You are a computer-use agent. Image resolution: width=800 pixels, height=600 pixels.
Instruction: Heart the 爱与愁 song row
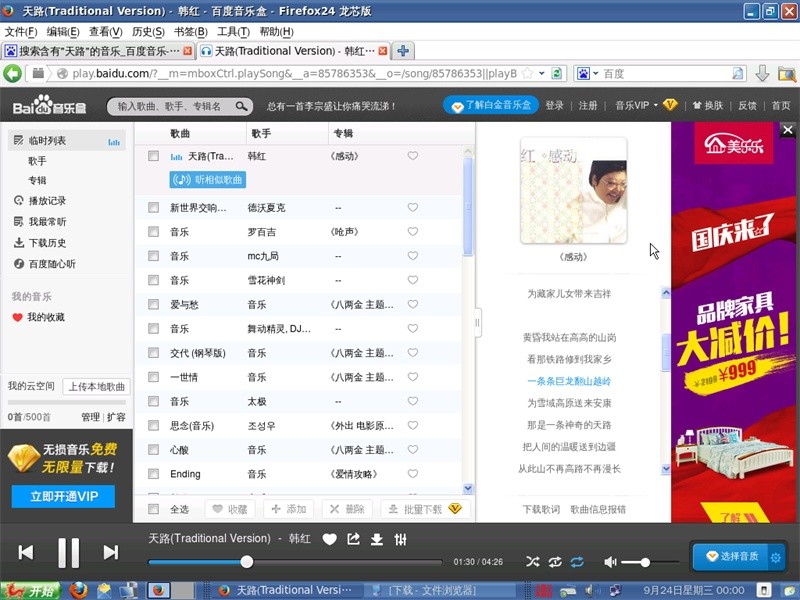click(x=413, y=304)
